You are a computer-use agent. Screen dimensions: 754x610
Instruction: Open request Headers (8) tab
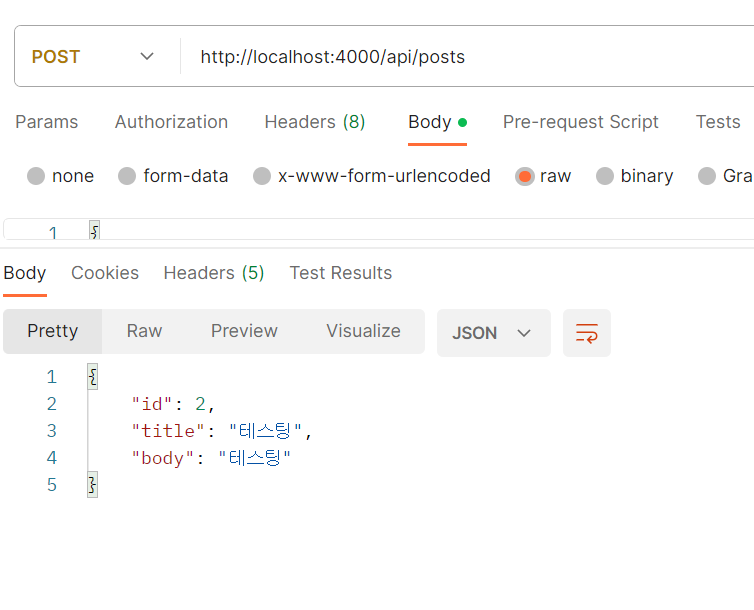(x=315, y=122)
